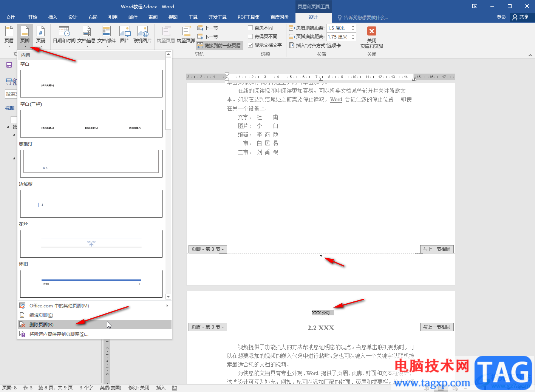Click the ribbon display options icon
The image size is (535, 392).
tap(475, 6)
